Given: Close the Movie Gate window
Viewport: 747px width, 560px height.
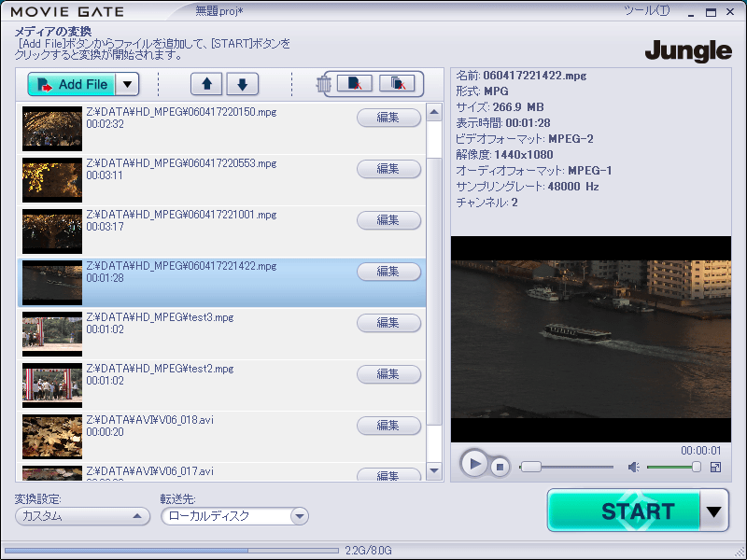Looking at the screenshot, I should pyautogui.click(x=730, y=12).
